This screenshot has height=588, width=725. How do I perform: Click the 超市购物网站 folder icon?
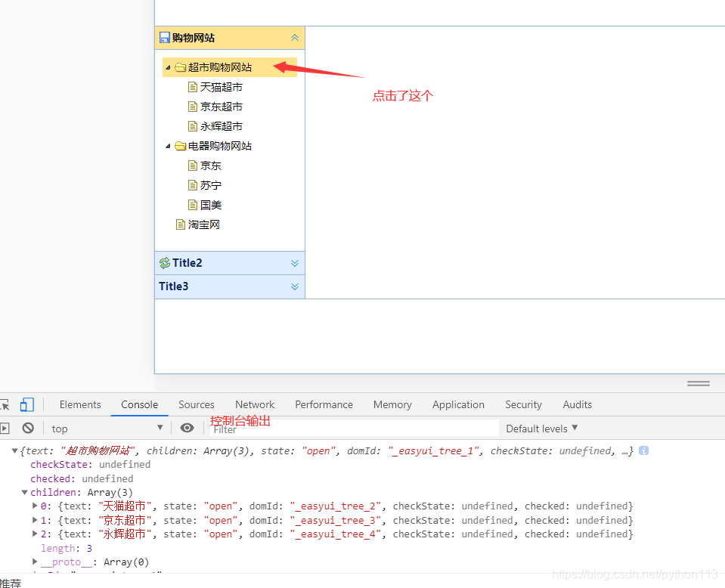pos(181,67)
